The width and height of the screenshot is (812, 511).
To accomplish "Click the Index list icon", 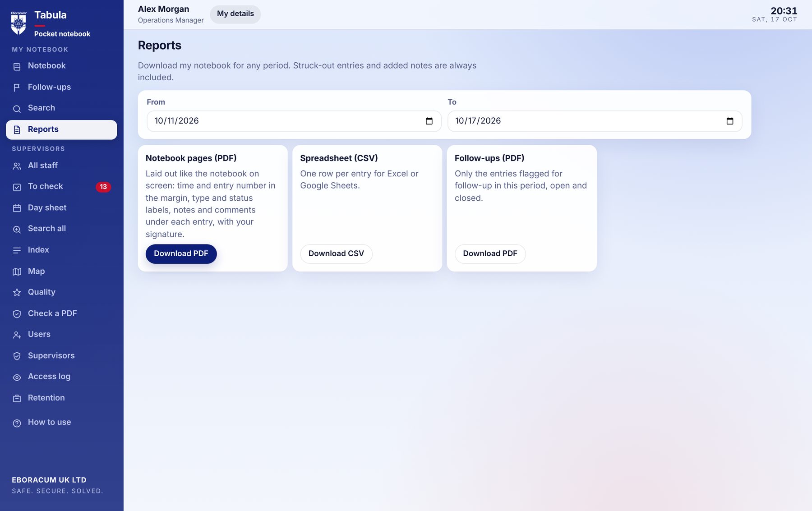I will (17, 250).
